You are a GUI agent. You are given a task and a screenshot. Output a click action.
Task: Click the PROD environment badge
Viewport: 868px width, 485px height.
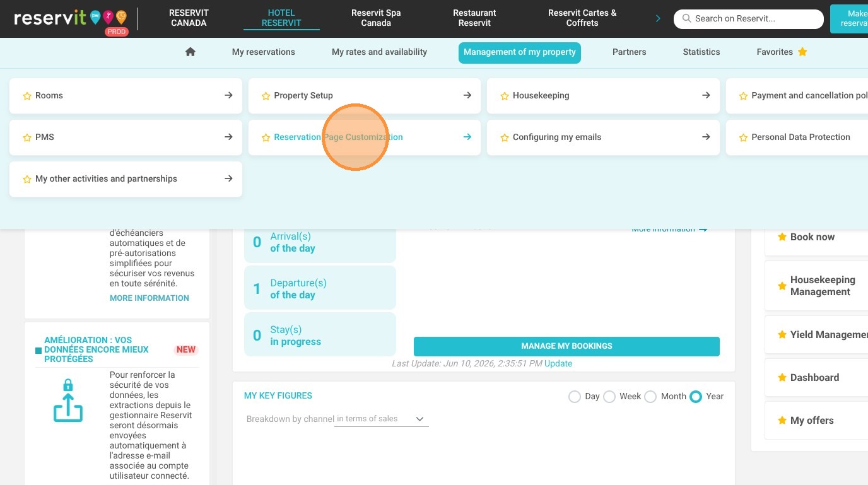[x=116, y=32]
